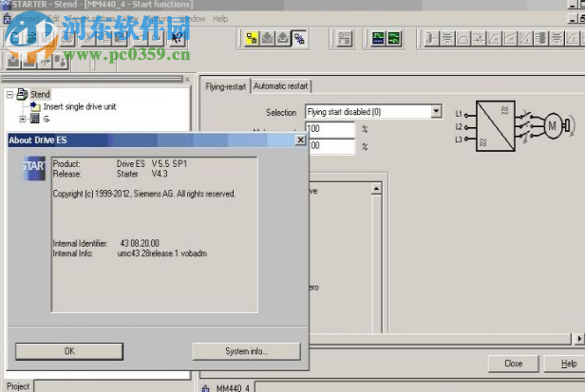Expand the G drive unit node
This screenshot has height=392, width=585.
(x=23, y=120)
